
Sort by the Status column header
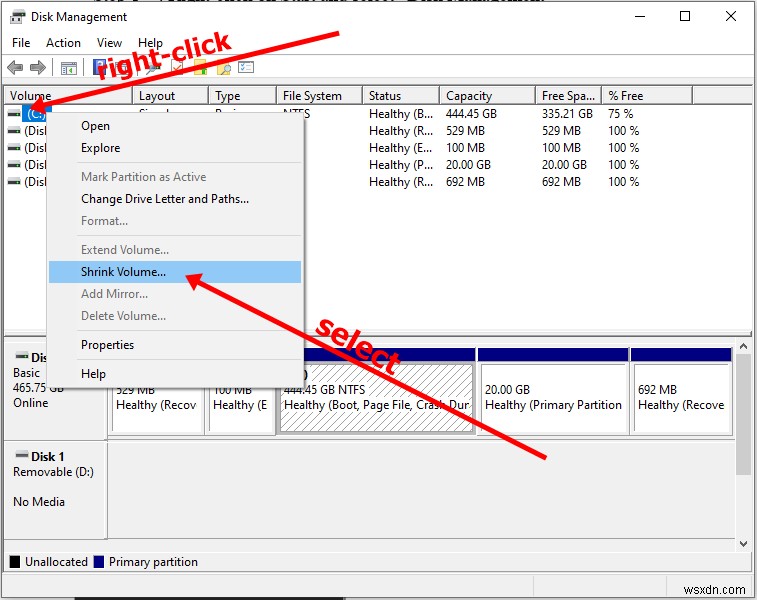click(x=401, y=96)
